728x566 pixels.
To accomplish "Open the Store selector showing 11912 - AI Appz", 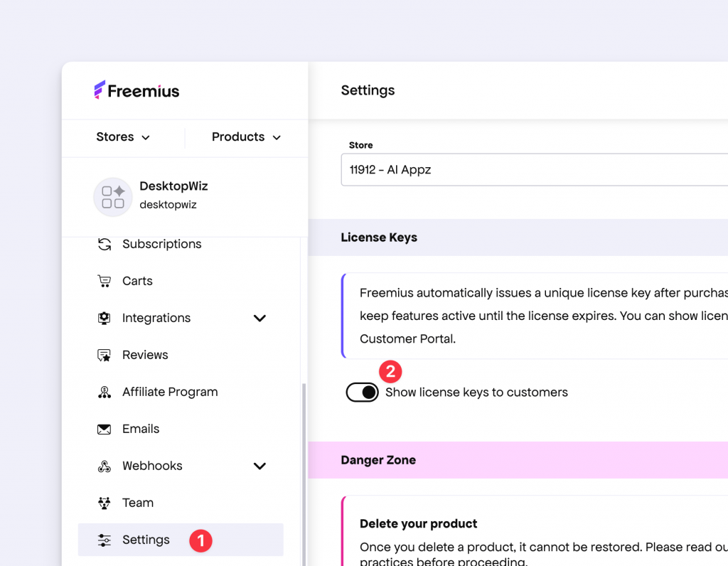I will pyautogui.click(x=535, y=170).
